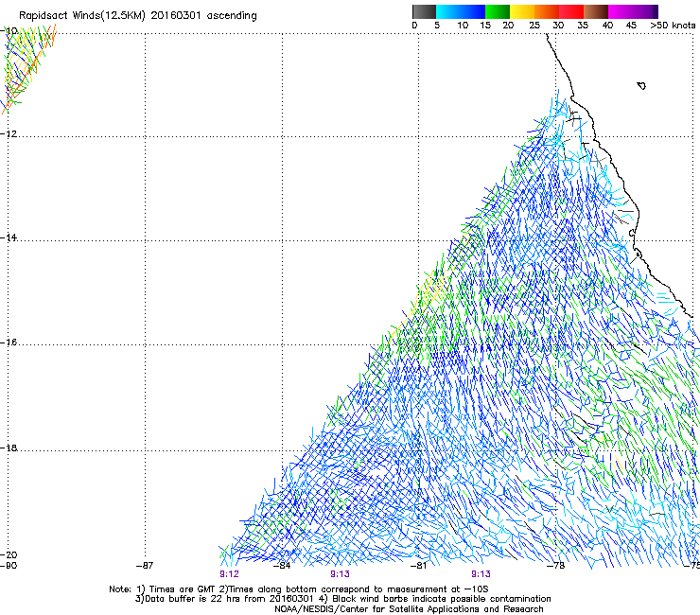Image resolution: width=700 pixels, height=615 pixels.
Task: Click the 9:13 timestamp just right of -81
Action: [481, 574]
